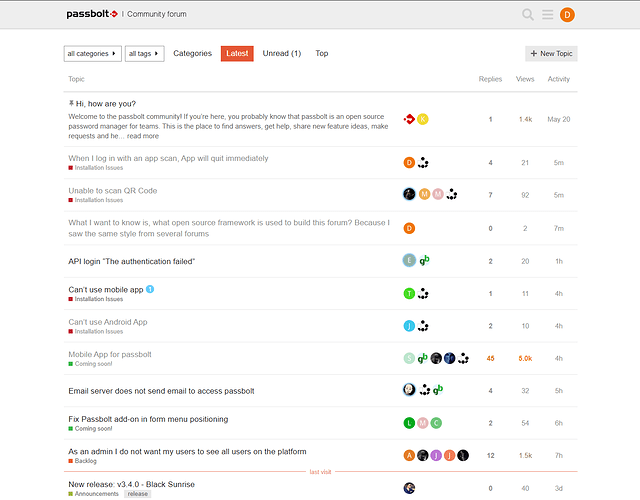640x500 pixels.
Task: Click the New Topic button
Action: [551, 53]
